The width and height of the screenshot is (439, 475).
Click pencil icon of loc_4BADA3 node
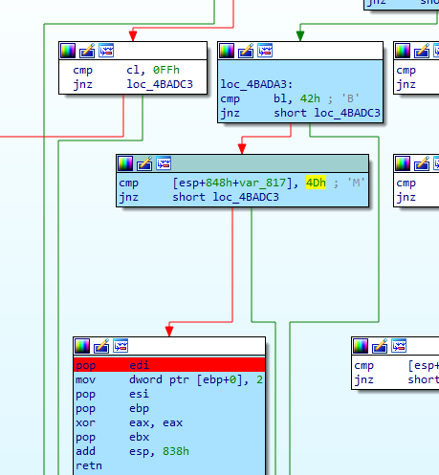(x=246, y=51)
